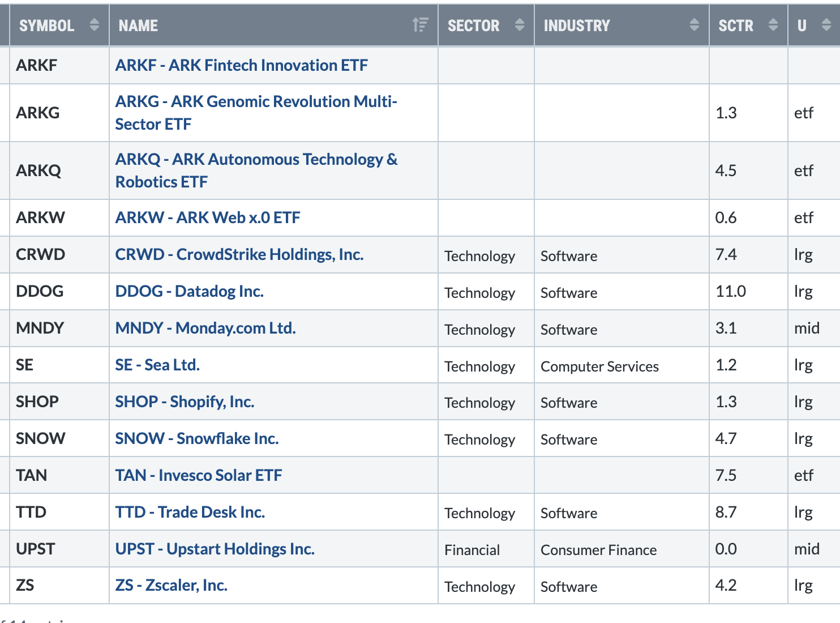This screenshot has height=623, width=840.
Task: Open SNOW - Snowflake Inc. link
Action: (x=197, y=438)
